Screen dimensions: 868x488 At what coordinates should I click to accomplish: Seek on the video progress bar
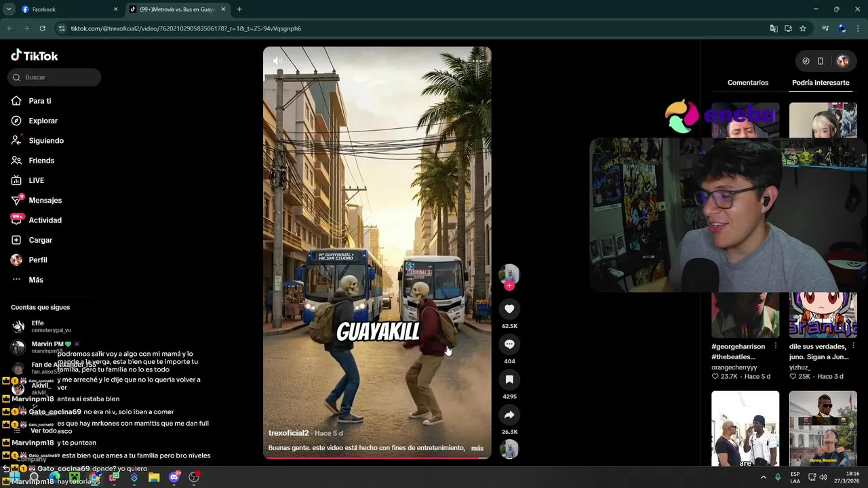(x=377, y=457)
